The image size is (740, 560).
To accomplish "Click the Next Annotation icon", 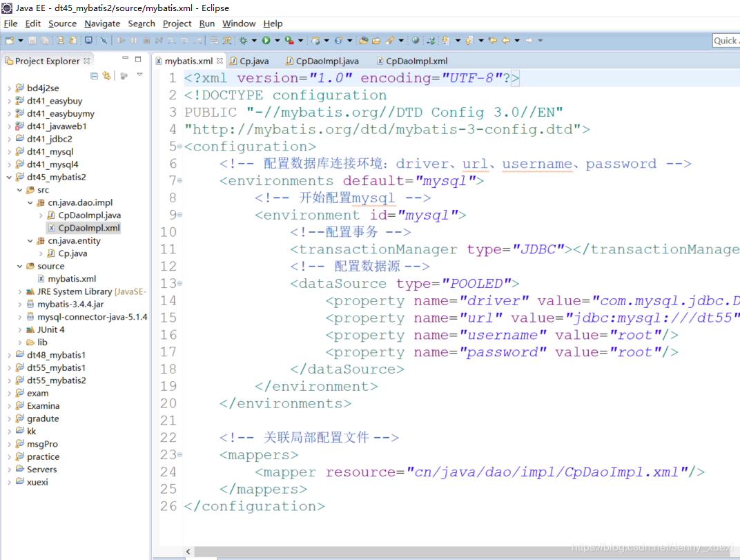I will 445,41.
